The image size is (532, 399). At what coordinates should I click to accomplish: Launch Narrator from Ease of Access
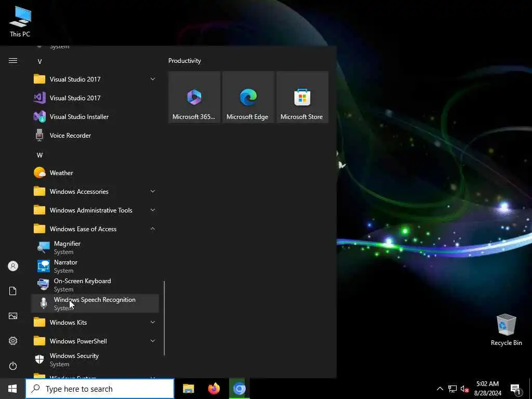(x=95, y=267)
